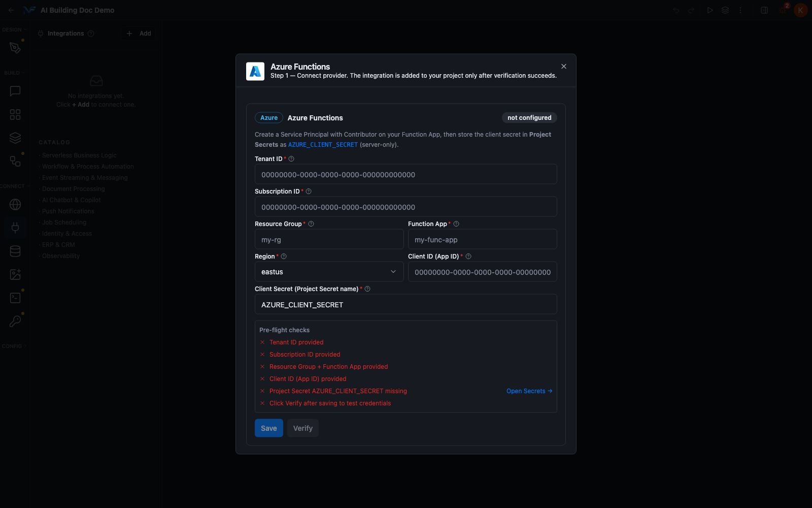The height and width of the screenshot is (508, 812).
Task: Toggle the side panel layout icon
Action: click(x=764, y=10)
